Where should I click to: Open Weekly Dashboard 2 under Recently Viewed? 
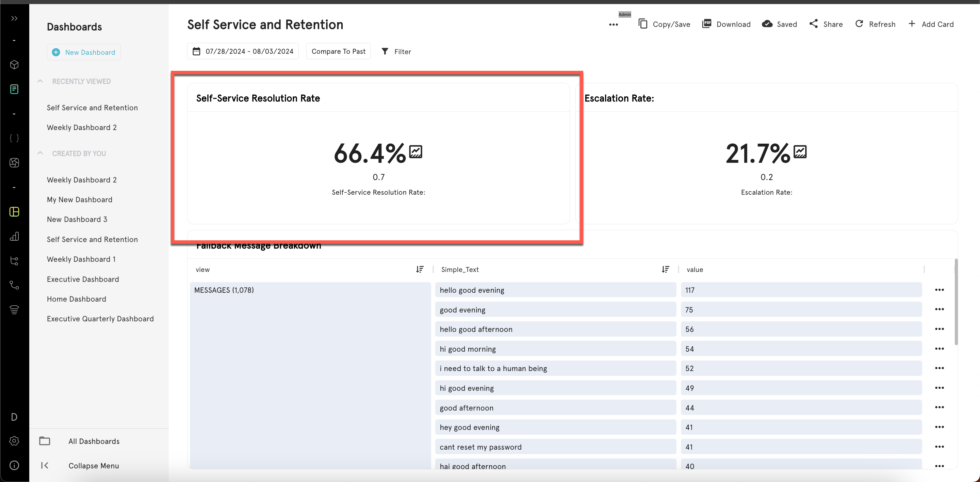[x=82, y=127]
